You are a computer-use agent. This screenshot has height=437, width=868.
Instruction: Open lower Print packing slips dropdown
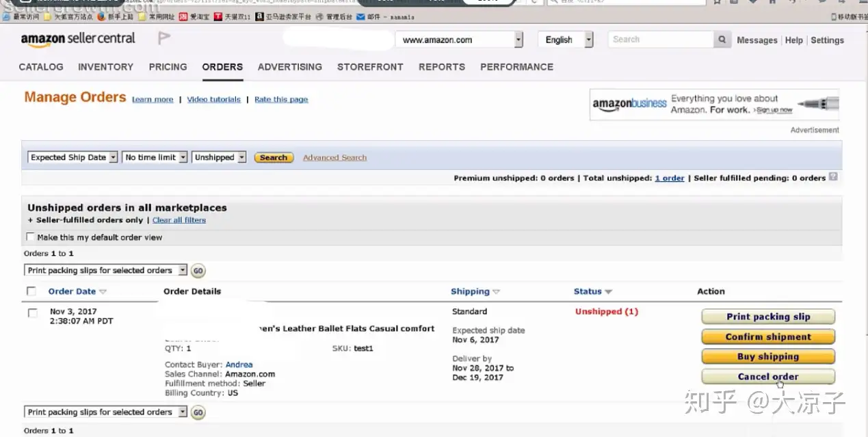click(x=106, y=412)
